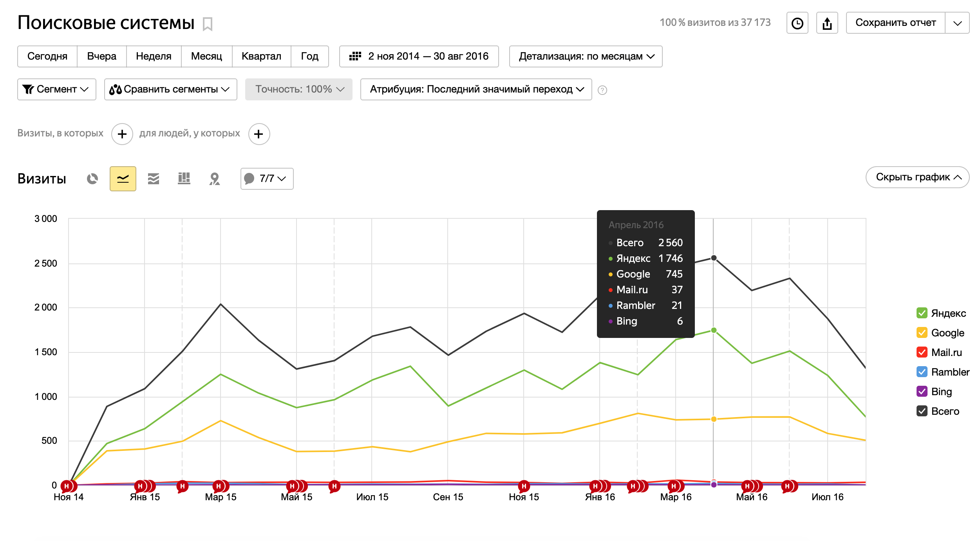Toggle the Google series checkbox

[922, 332]
